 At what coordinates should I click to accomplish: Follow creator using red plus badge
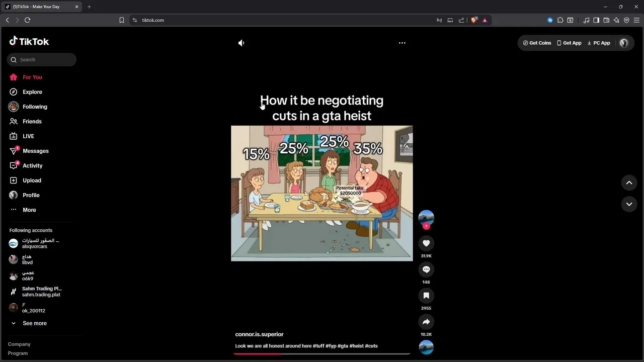coord(426,226)
